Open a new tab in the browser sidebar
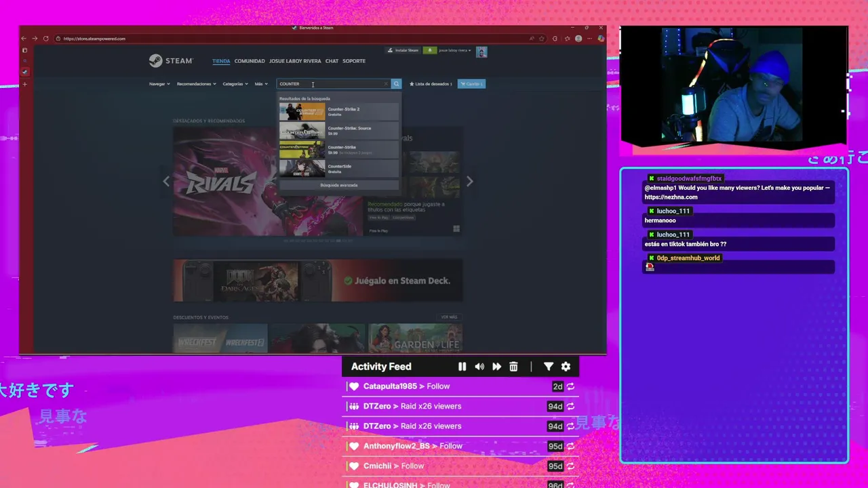868x488 pixels. (x=25, y=84)
